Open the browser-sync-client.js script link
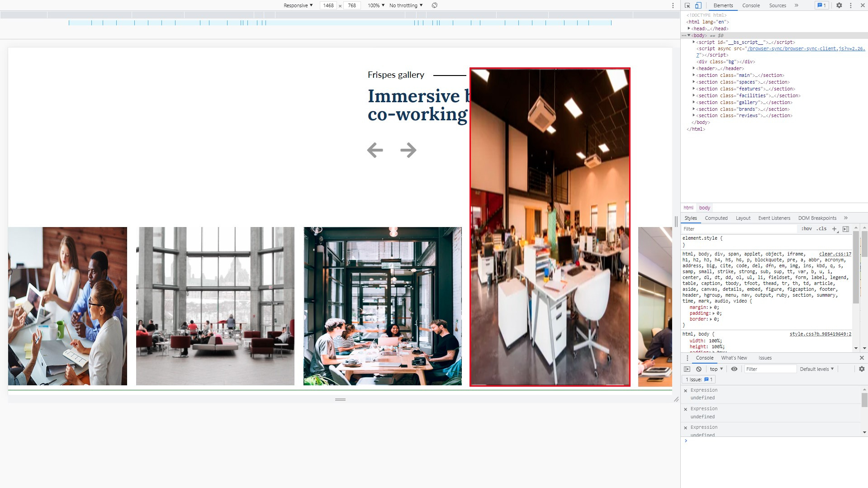Screen dimensions: 868x488 tap(805, 48)
